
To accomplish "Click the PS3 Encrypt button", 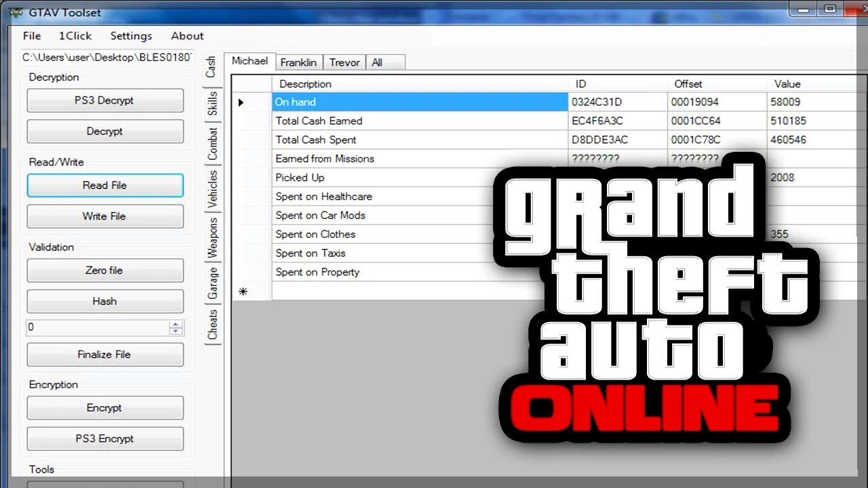I will pos(105,439).
